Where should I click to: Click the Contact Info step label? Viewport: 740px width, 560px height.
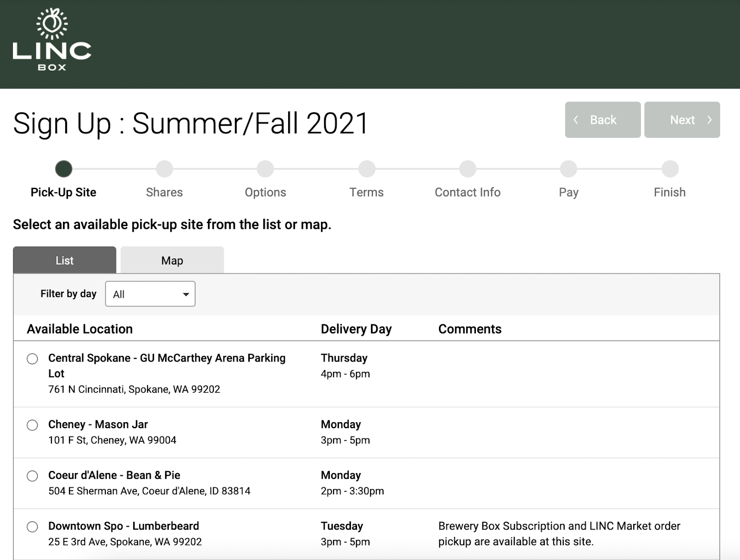coord(468,192)
